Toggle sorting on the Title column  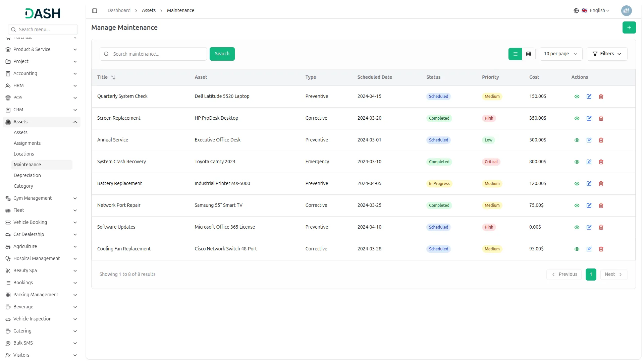click(x=113, y=77)
